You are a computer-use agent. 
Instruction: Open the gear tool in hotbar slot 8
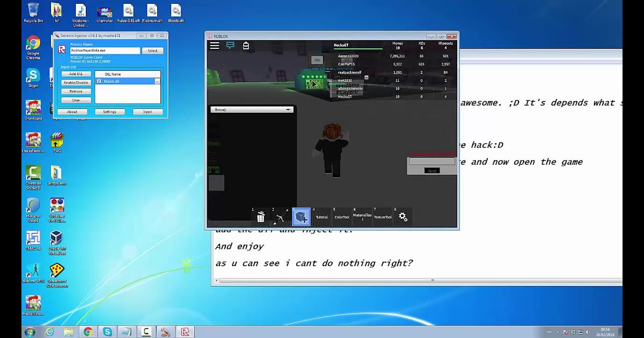pos(403,217)
